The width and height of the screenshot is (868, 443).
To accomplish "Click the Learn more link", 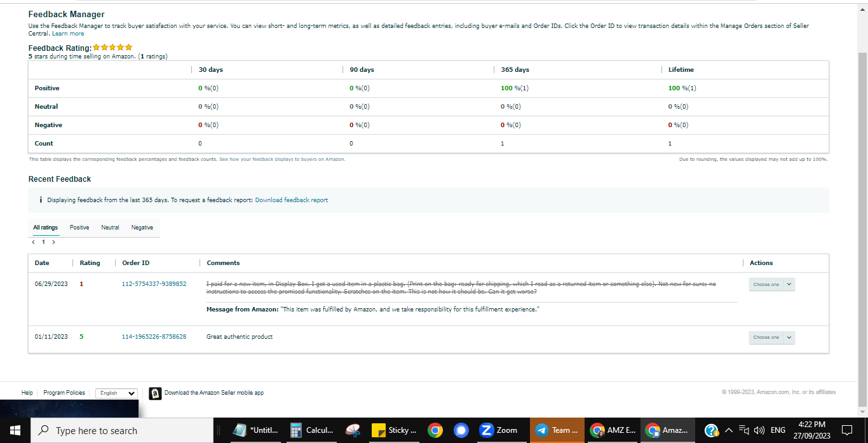I will 68,34.
